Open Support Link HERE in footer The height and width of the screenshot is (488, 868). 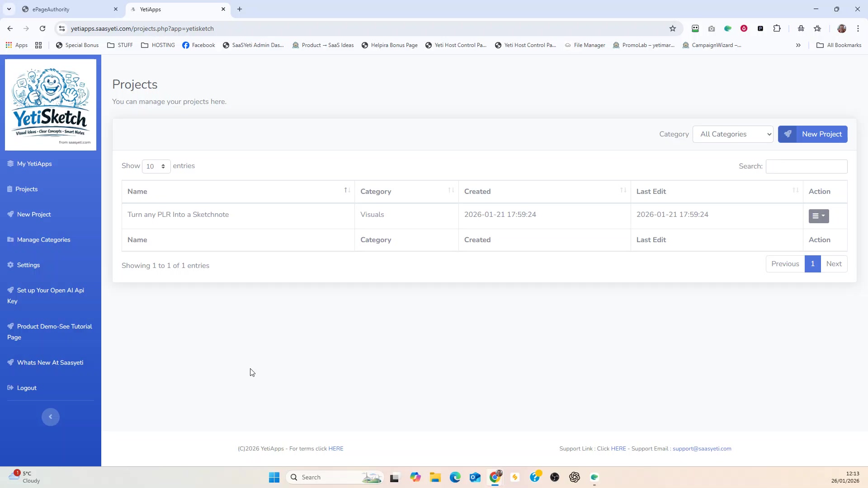pos(618,449)
